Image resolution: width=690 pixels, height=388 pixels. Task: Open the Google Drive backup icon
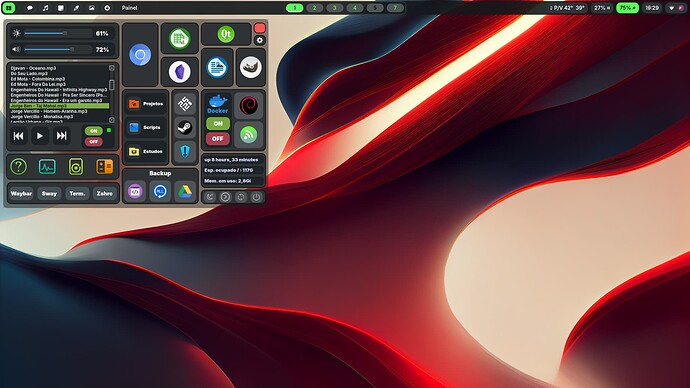click(x=185, y=191)
